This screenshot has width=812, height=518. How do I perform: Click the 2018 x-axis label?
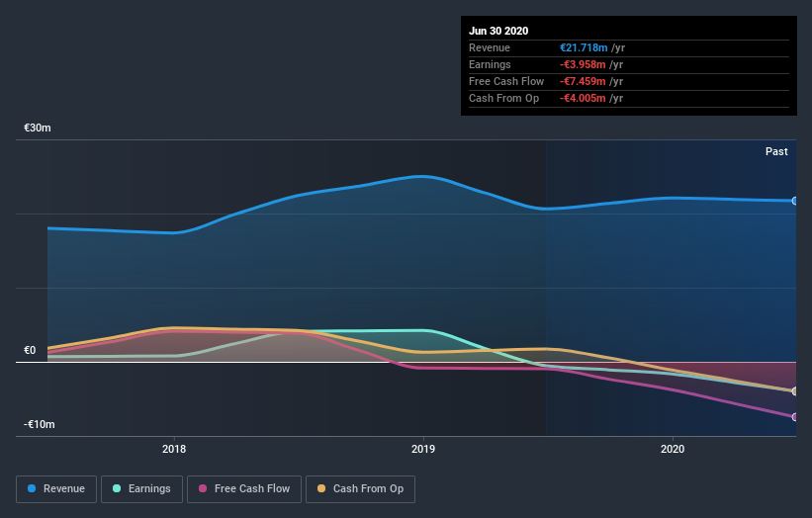pyautogui.click(x=174, y=449)
